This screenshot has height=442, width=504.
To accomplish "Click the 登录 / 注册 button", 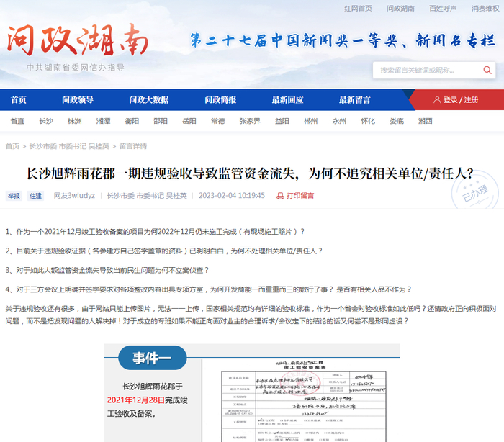I will [456, 100].
